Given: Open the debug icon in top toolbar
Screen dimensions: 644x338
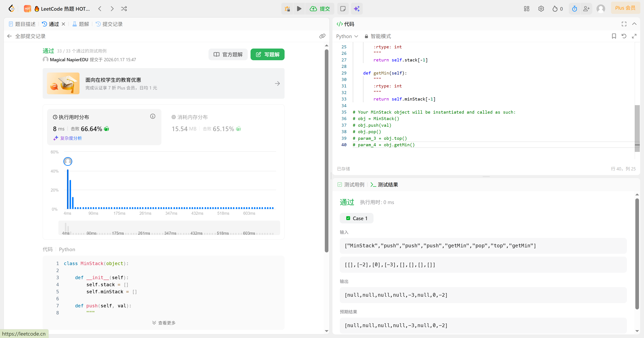Looking at the screenshot, I should coord(287,9).
